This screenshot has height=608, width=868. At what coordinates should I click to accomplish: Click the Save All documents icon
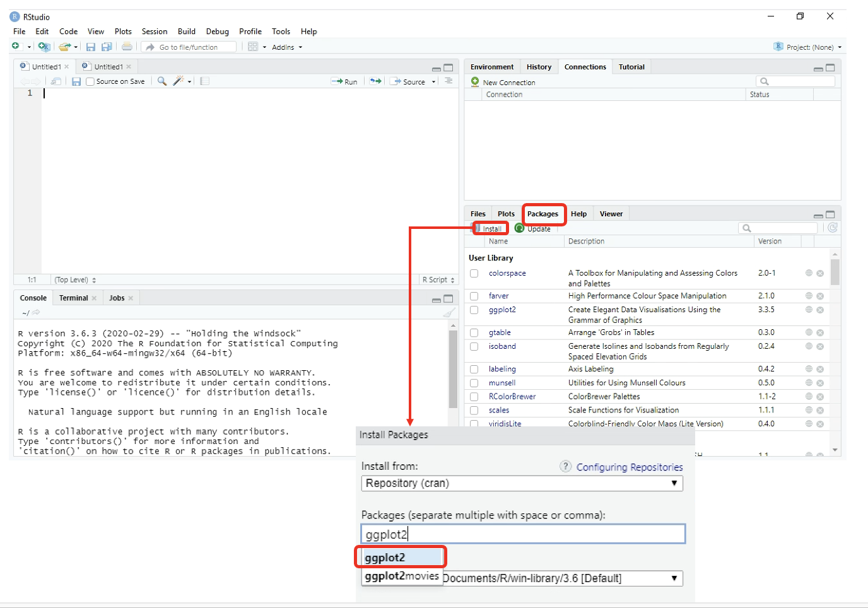107,47
